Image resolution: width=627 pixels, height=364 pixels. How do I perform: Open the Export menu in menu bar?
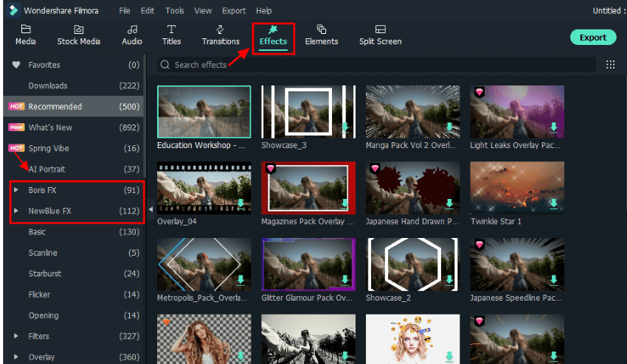coord(234,11)
